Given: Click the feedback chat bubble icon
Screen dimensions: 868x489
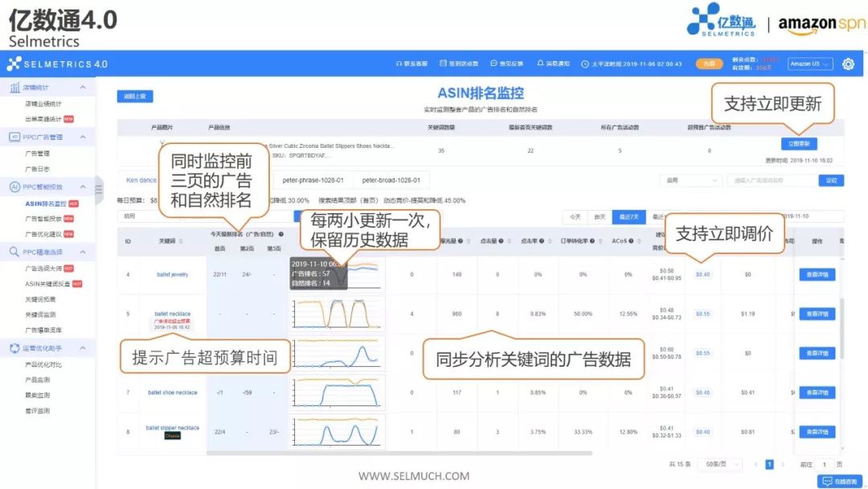Looking at the screenshot, I should click(493, 64).
